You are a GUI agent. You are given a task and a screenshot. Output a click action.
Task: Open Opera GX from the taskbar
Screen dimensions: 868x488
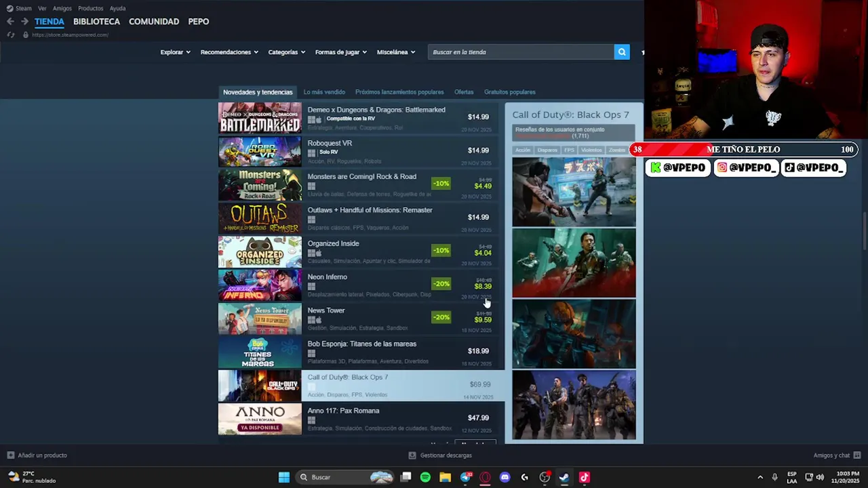pos(485,477)
